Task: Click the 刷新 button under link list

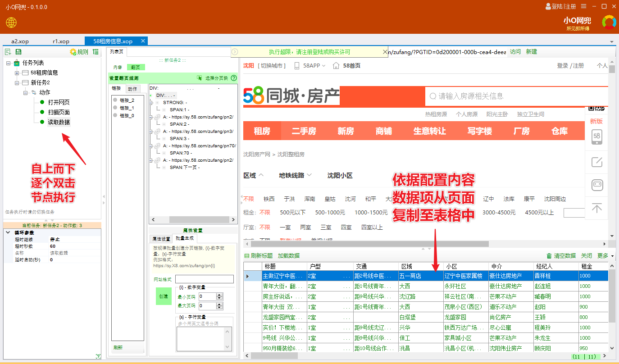Action: point(118,348)
